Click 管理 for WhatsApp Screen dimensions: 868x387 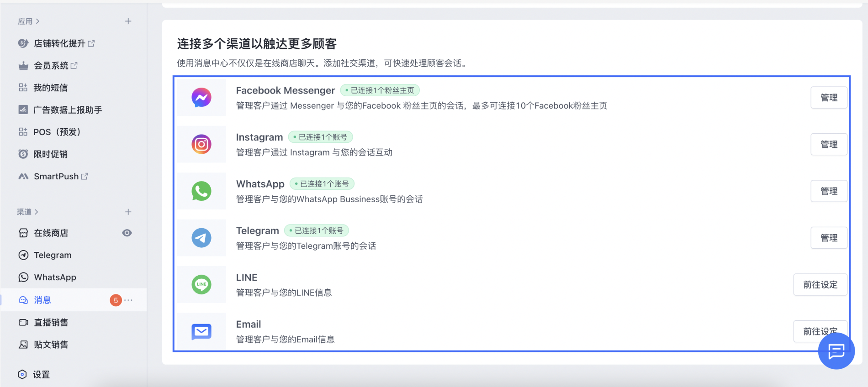[x=829, y=191]
